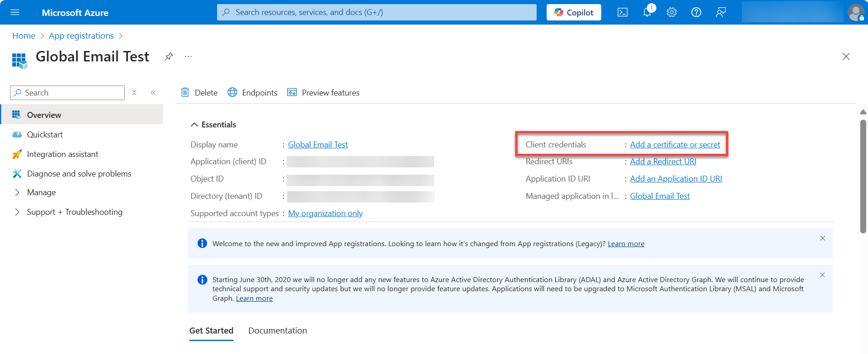Screen dimensions: 868x354
Task: Expand Support + Troubleshooting section
Action: pyautogui.click(x=17, y=212)
